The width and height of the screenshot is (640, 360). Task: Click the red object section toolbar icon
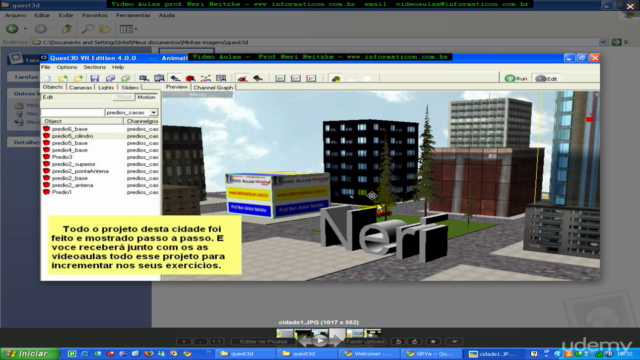190,78
